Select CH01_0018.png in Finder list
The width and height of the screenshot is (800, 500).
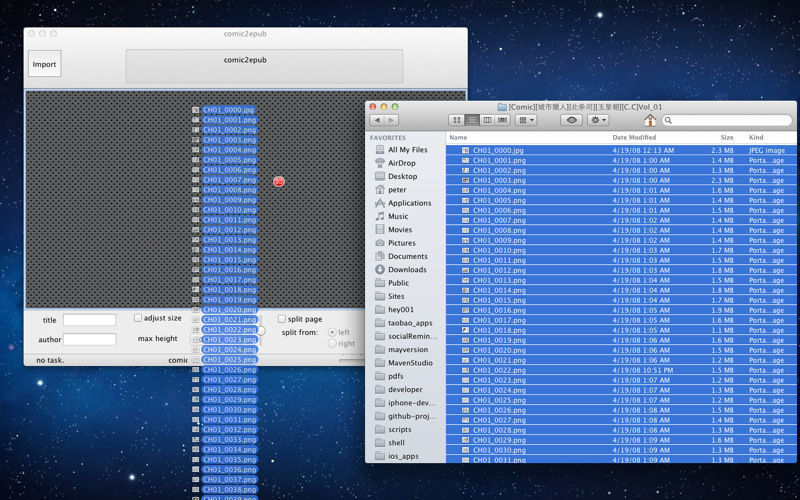621,330
